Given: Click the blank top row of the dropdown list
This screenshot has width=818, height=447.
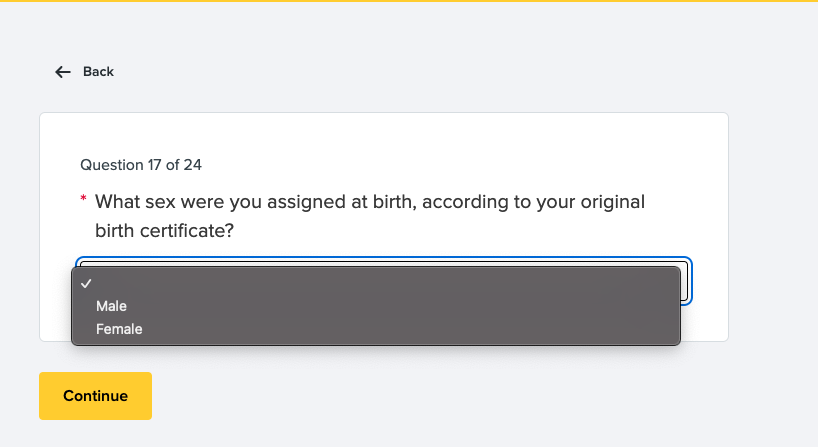Looking at the screenshot, I should [x=380, y=284].
